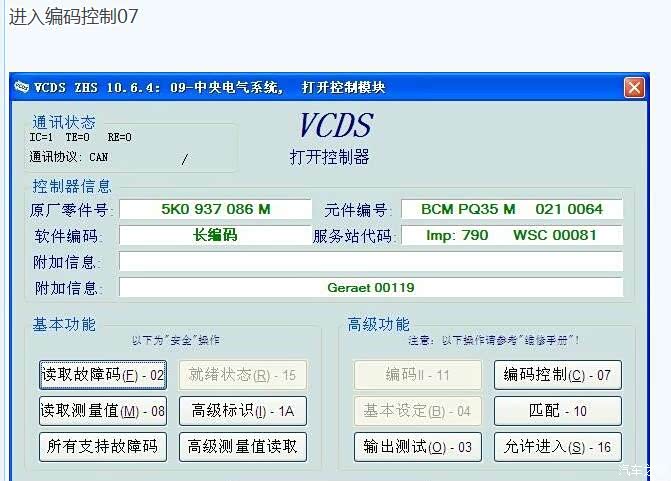Open 高级标识 - 1A
Screen dimensions: 671x481
[243, 411]
